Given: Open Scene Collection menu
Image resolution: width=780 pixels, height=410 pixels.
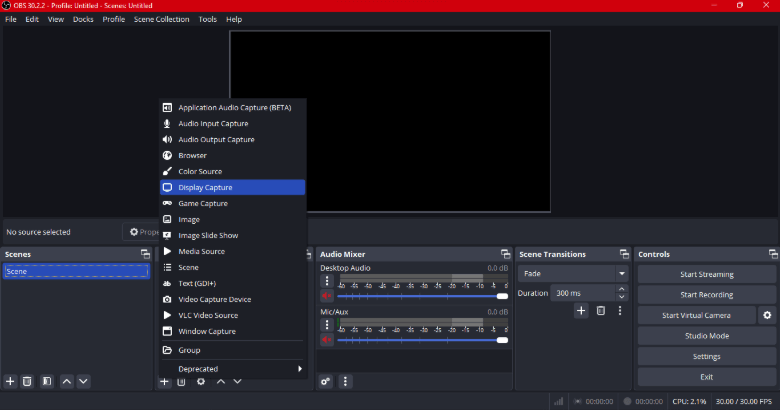Looking at the screenshot, I should coord(161,19).
